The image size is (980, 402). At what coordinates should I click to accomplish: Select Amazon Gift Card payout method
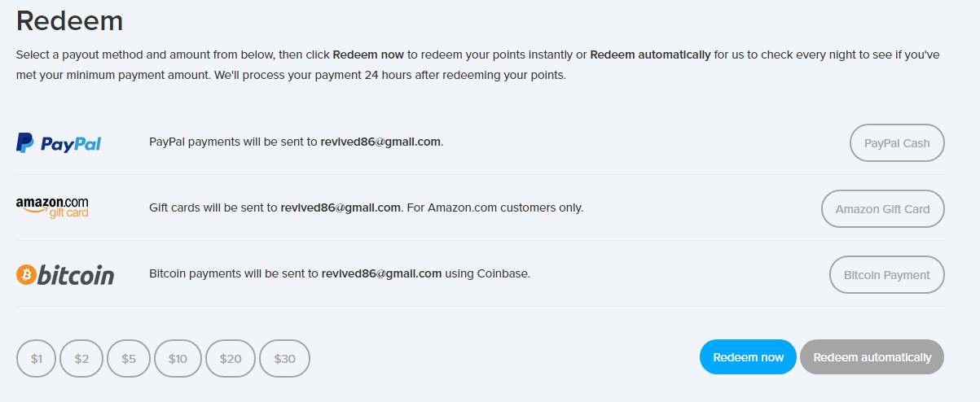click(882, 209)
